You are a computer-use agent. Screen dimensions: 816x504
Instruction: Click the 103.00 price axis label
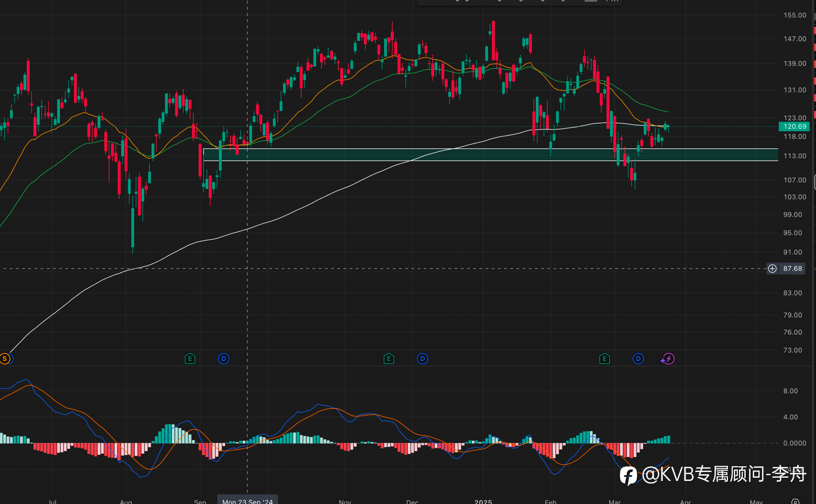click(795, 197)
